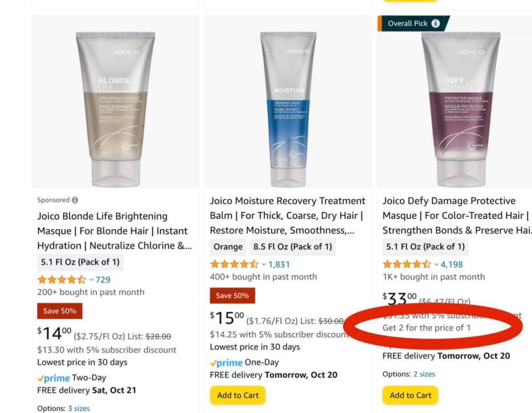Click the Prime logo on Blonde Life listing
This screenshot has height=413, width=532.
(54, 378)
